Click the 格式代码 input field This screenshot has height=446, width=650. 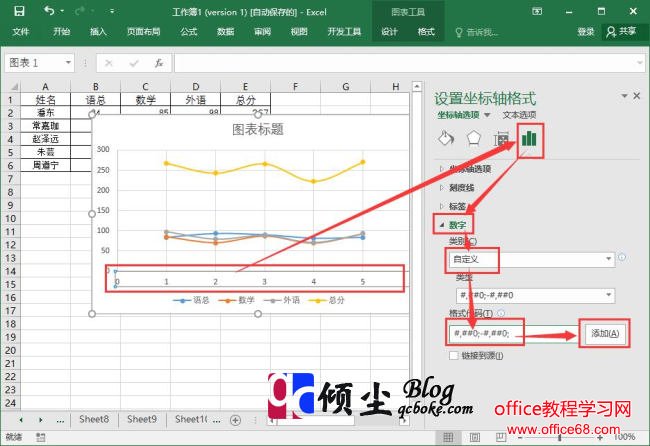(513, 334)
